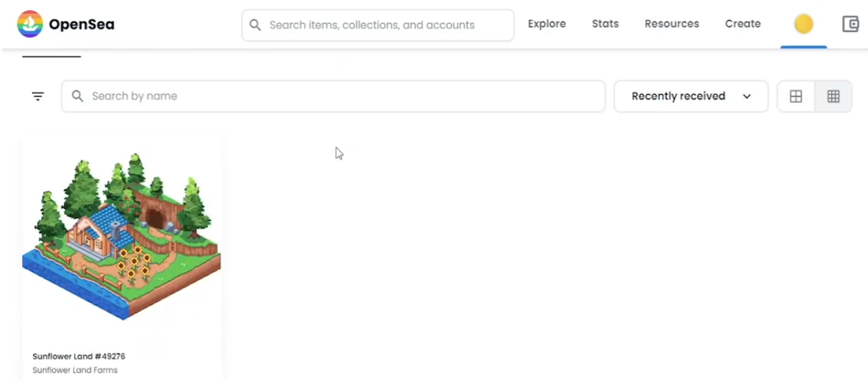
Task: Open the wallet icon in header
Action: (850, 24)
